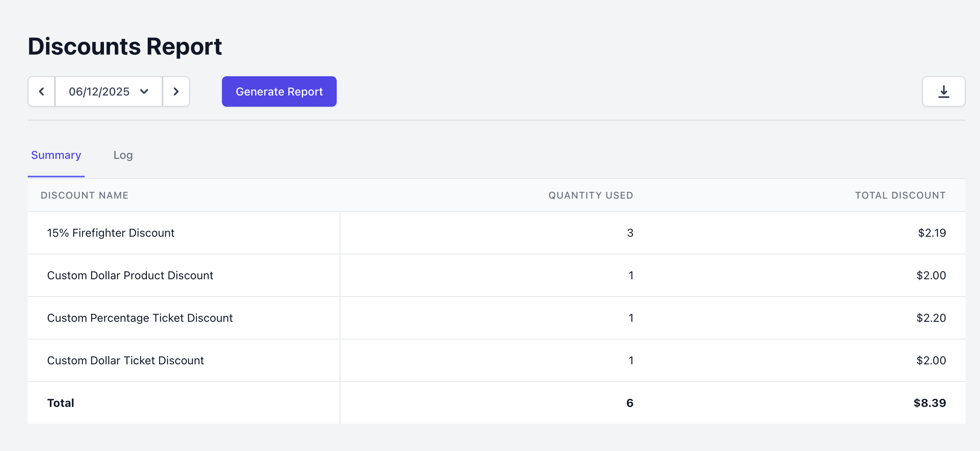Viewport: 980px width, 451px height.
Task: Go to previous date with left chevron
Action: click(x=41, y=91)
